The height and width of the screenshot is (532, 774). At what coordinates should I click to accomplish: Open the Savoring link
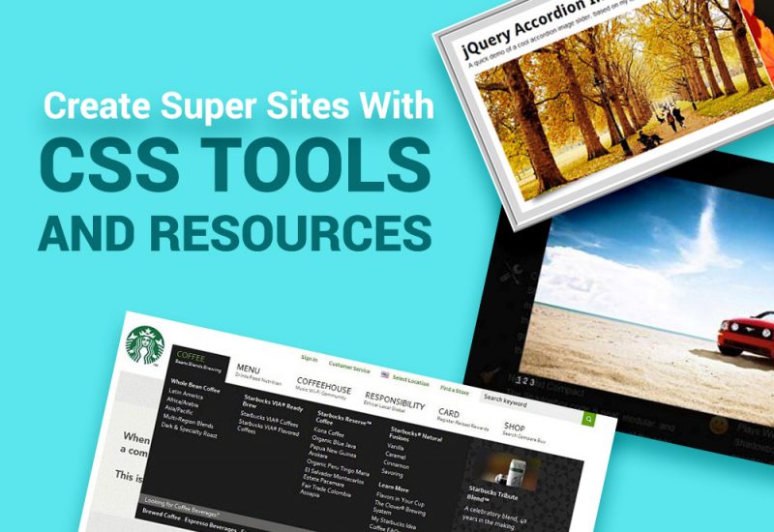pyautogui.click(x=393, y=473)
